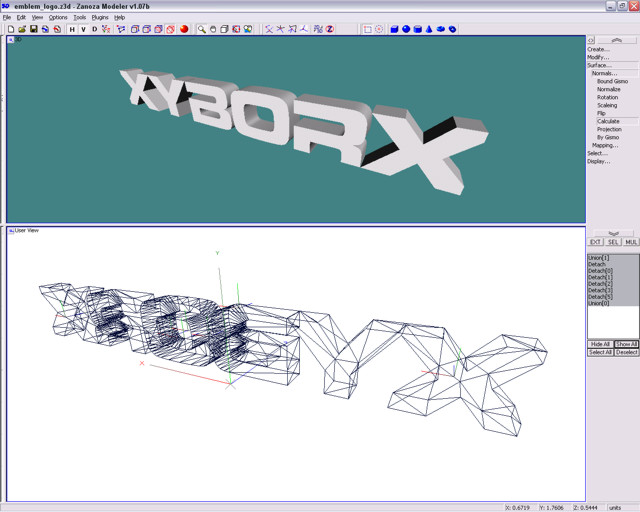Viewport: 640px width, 512px height.
Task: Click the New file icon
Action: point(10,29)
